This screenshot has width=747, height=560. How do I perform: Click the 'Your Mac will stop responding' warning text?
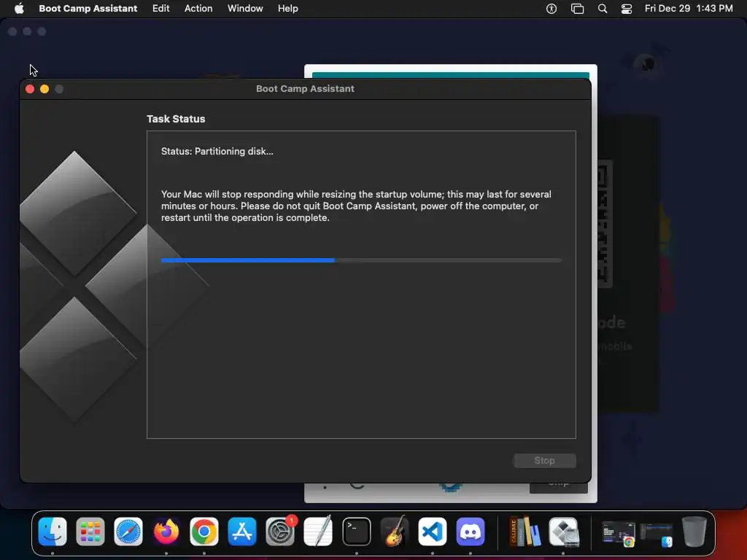[x=356, y=206]
